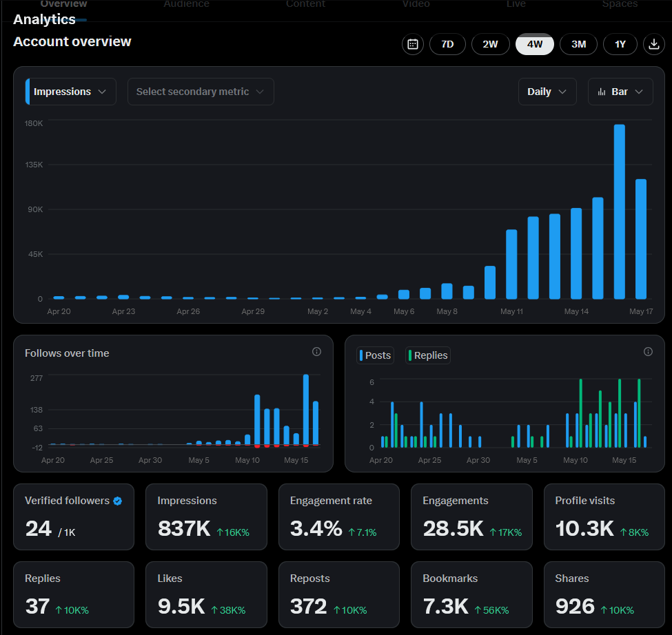
Task: Switch to the Content tab
Action: [305, 4]
